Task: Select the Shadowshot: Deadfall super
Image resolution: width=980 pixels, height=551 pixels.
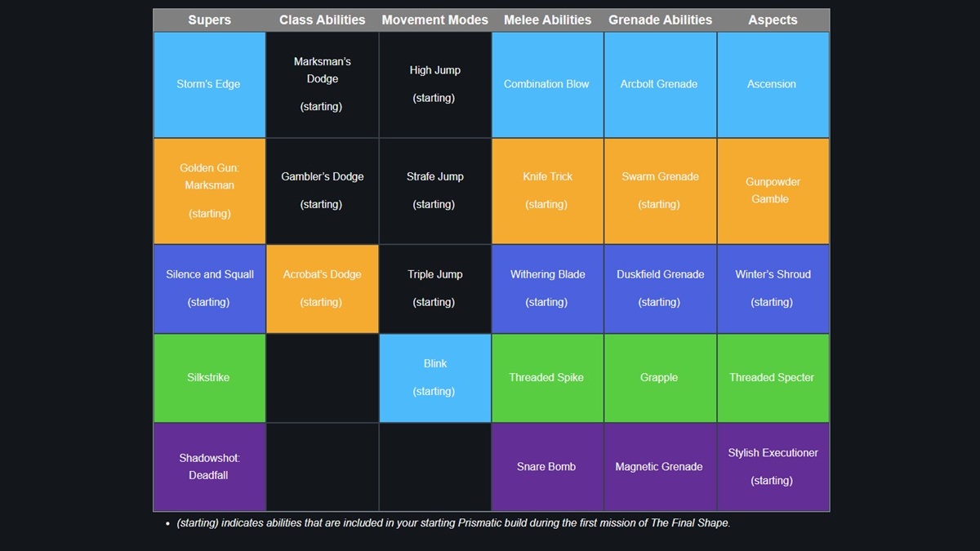Action: tap(209, 467)
